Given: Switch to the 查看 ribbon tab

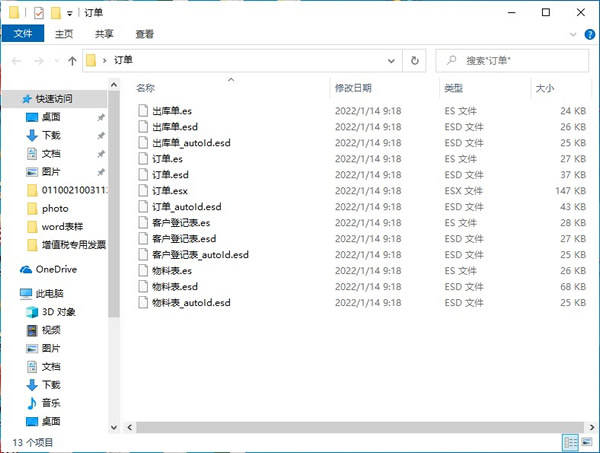Looking at the screenshot, I should coord(143,34).
